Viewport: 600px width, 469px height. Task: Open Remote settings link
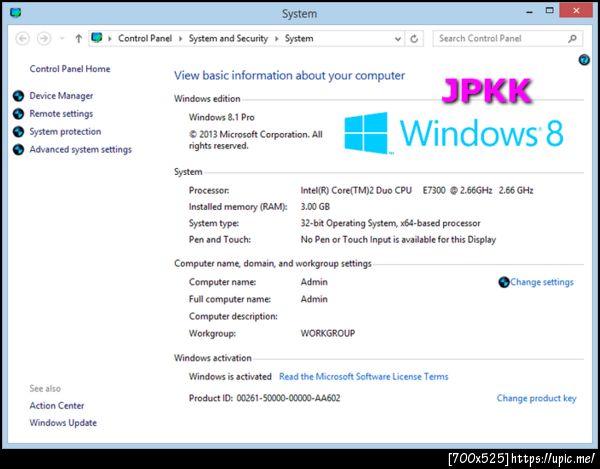coord(61,114)
